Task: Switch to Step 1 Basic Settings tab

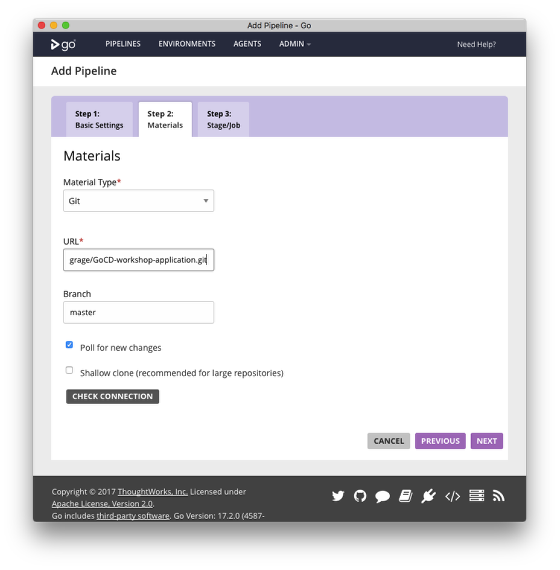Action: (99, 119)
